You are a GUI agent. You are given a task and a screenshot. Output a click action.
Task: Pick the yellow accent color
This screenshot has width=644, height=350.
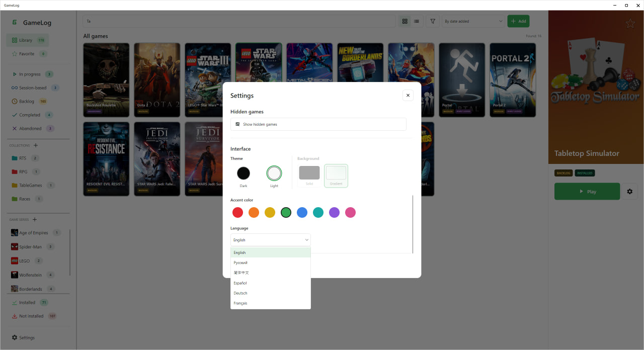point(270,213)
